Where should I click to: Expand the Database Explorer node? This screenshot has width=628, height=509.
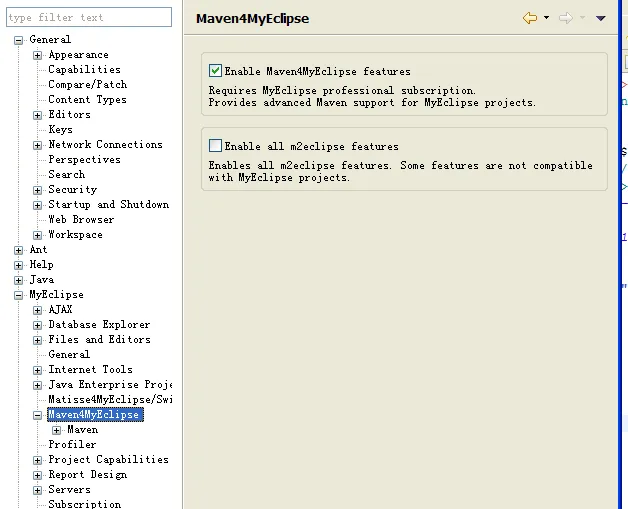click(37, 325)
